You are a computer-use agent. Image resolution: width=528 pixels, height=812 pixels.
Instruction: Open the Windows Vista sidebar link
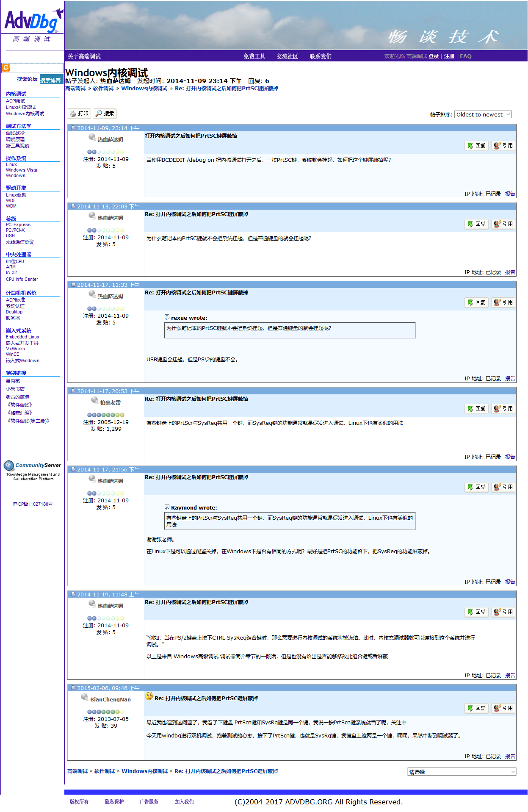pos(22,170)
